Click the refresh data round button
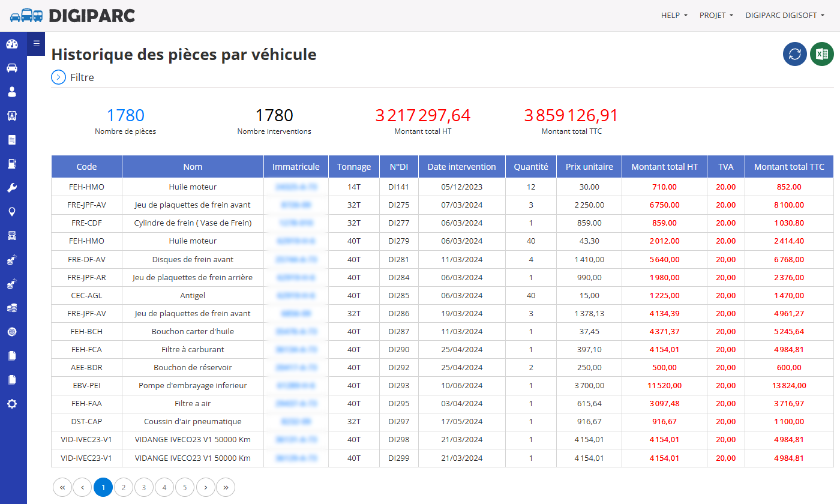The height and width of the screenshot is (504, 840). pos(795,54)
